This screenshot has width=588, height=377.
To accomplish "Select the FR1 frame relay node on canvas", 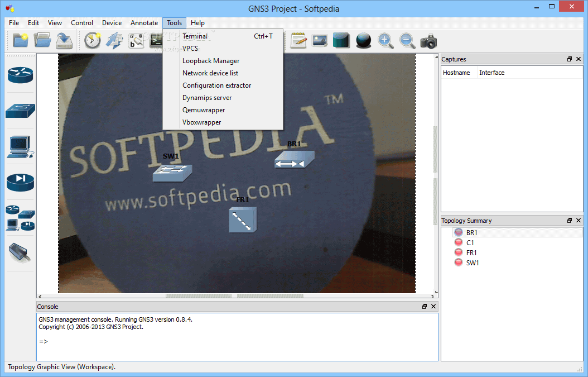I will pyautogui.click(x=243, y=219).
